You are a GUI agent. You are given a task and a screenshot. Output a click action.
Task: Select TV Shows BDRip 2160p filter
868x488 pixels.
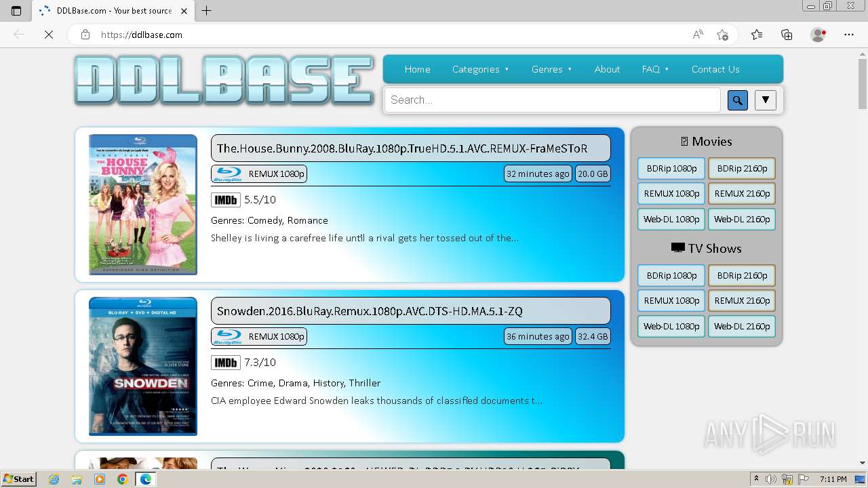pyautogui.click(x=742, y=275)
